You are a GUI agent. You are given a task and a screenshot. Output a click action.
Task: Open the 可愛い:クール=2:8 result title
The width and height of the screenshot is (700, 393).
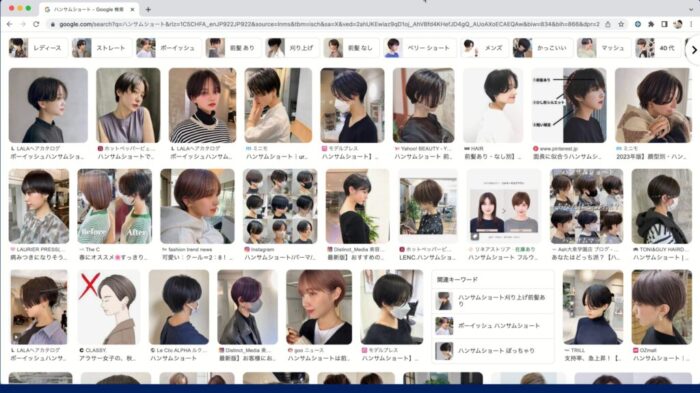pyautogui.click(x=197, y=258)
